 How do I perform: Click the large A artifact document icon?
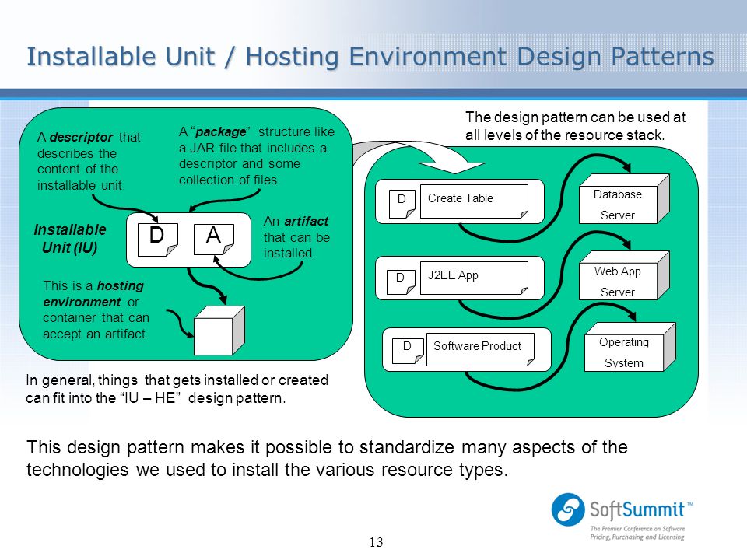click(214, 240)
